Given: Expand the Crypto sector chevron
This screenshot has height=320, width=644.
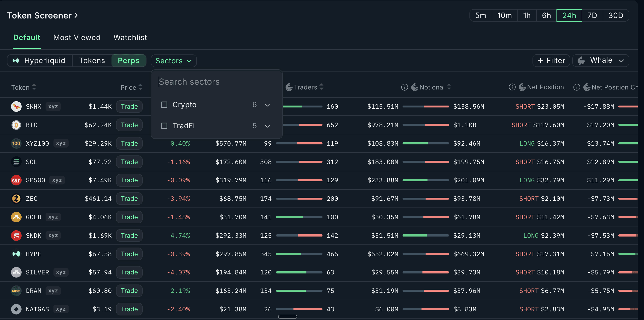Looking at the screenshot, I should click(268, 105).
